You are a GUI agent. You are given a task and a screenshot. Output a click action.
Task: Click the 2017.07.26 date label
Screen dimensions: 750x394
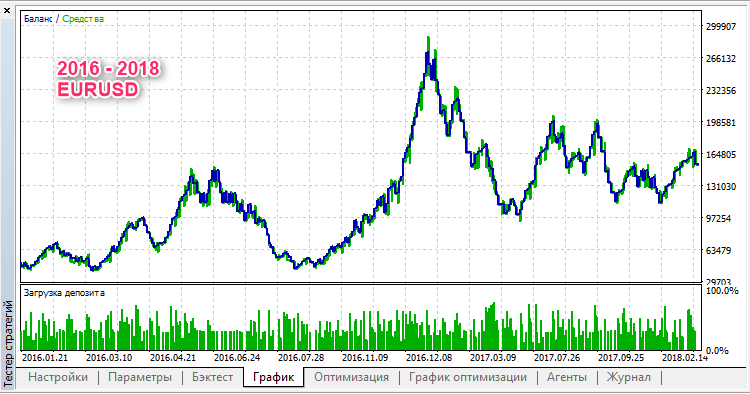click(x=557, y=358)
